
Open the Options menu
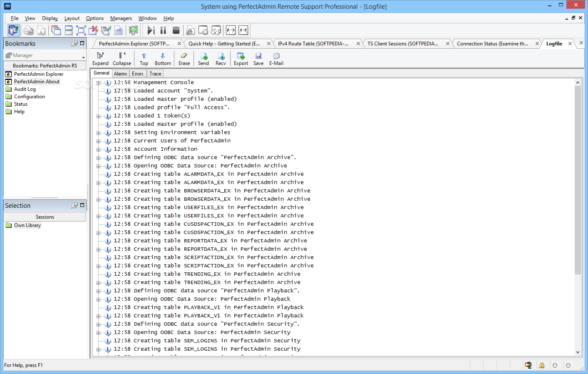95,18
